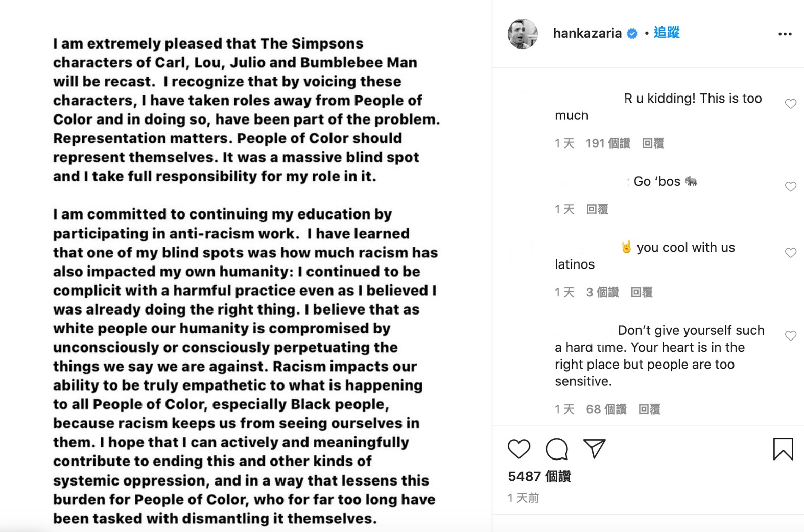View the 191 likes on first comment

pos(608,143)
